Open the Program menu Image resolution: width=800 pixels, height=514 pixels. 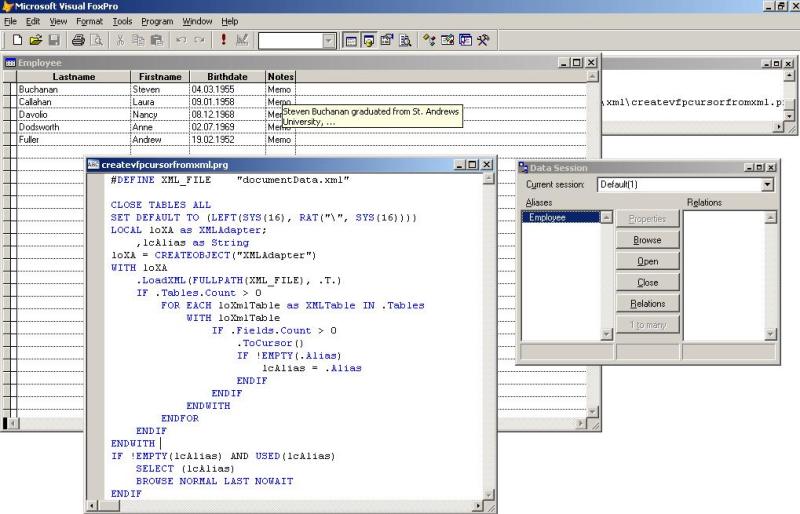157,21
